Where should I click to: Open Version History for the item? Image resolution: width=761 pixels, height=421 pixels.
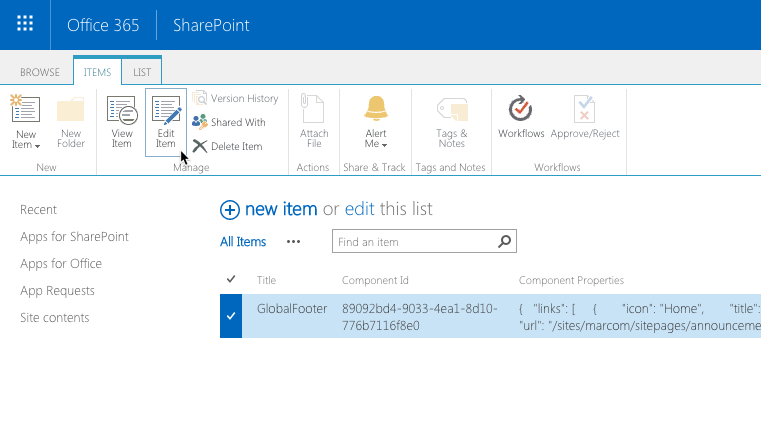[x=236, y=98]
